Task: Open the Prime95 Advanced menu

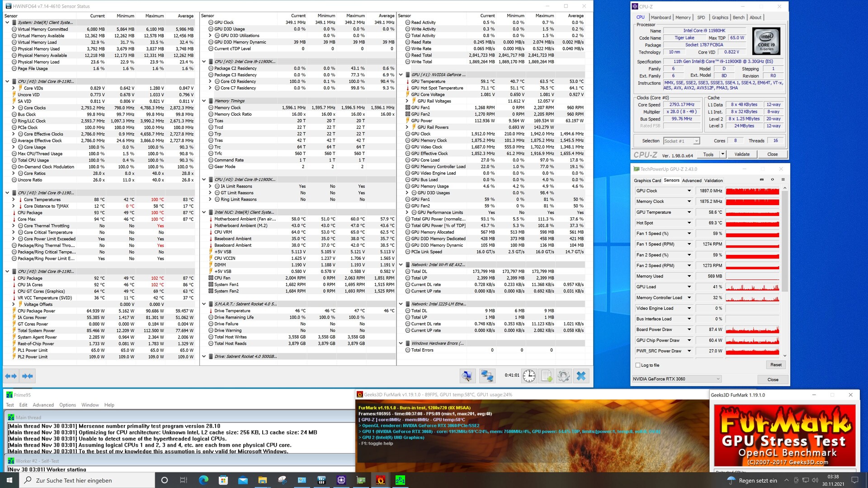Action: pyautogui.click(x=43, y=405)
